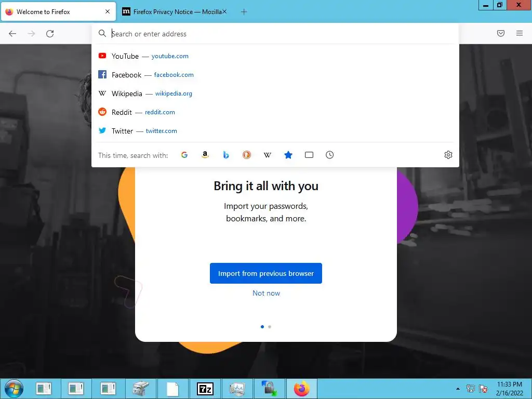
Task: Select the second onboarding page dot
Action: [270, 327]
